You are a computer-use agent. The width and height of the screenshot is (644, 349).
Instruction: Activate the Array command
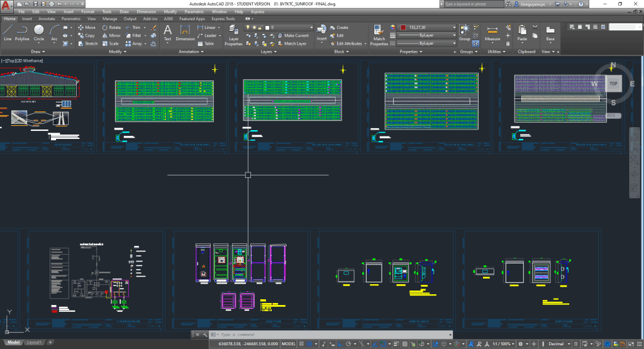coord(134,43)
